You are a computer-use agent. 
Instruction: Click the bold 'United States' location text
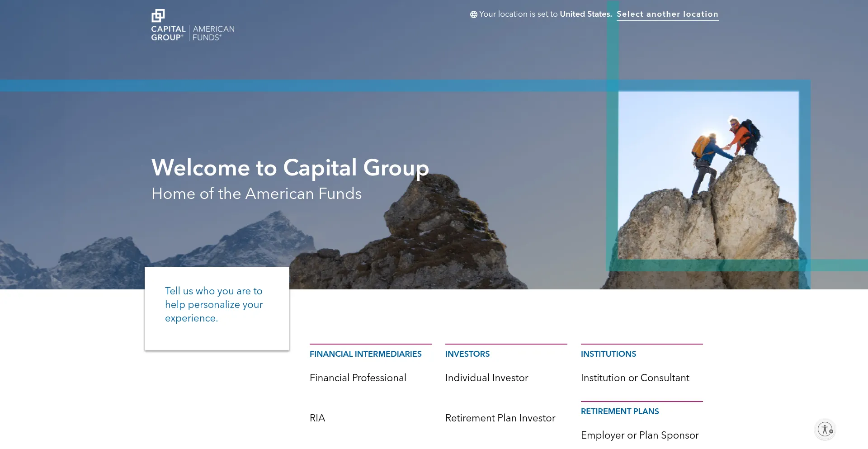[585, 14]
